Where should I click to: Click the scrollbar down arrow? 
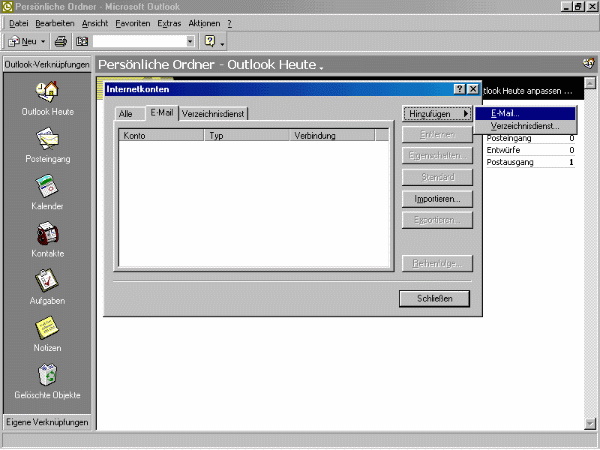click(590, 423)
